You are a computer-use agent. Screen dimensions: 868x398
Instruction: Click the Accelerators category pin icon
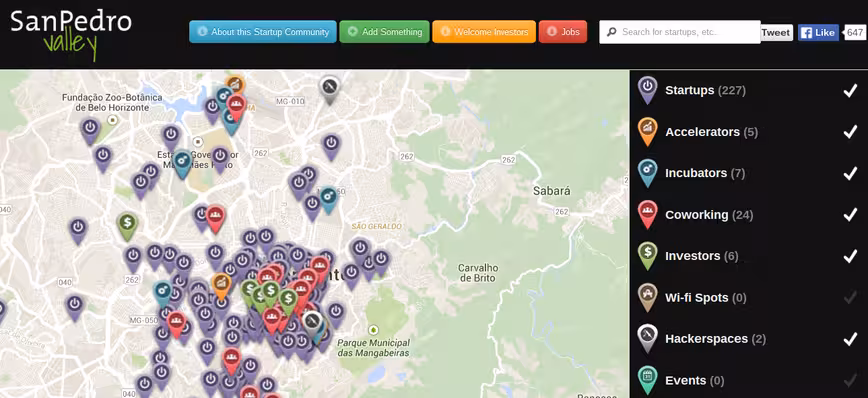click(647, 131)
